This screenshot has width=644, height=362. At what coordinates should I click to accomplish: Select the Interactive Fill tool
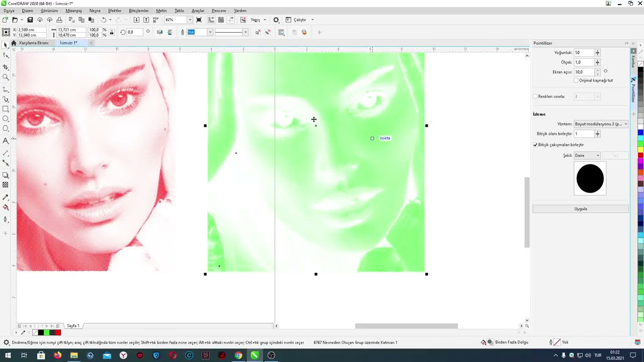[6, 207]
